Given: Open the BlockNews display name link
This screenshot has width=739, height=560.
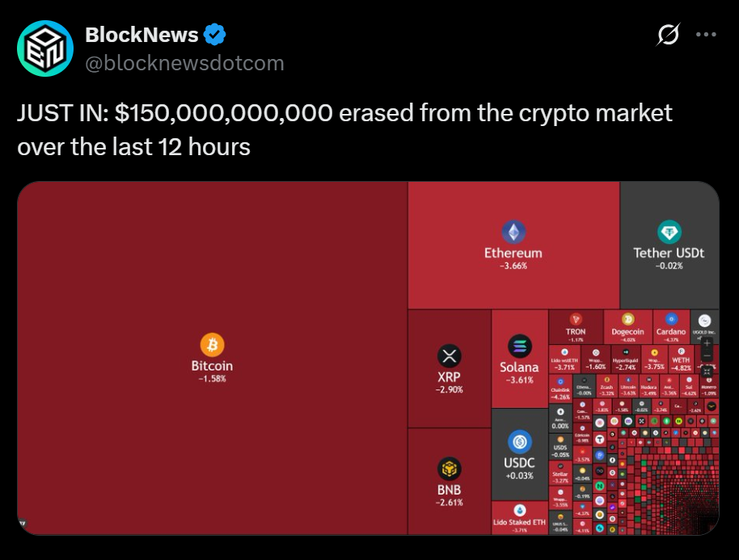Looking at the screenshot, I should point(141,35).
